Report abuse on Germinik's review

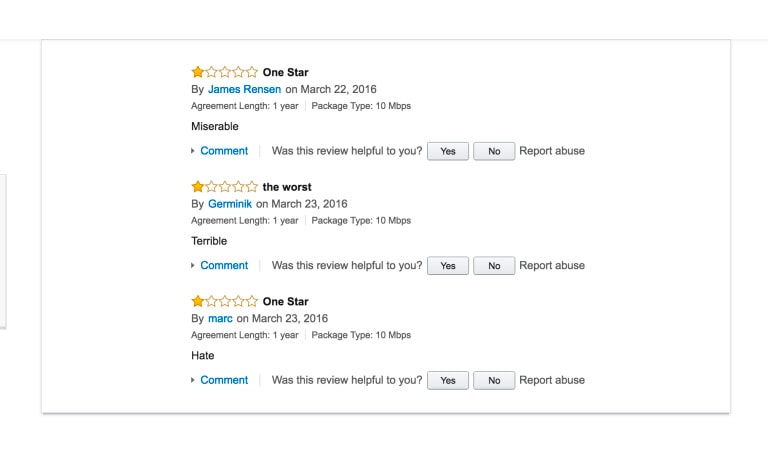click(x=552, y=265)
